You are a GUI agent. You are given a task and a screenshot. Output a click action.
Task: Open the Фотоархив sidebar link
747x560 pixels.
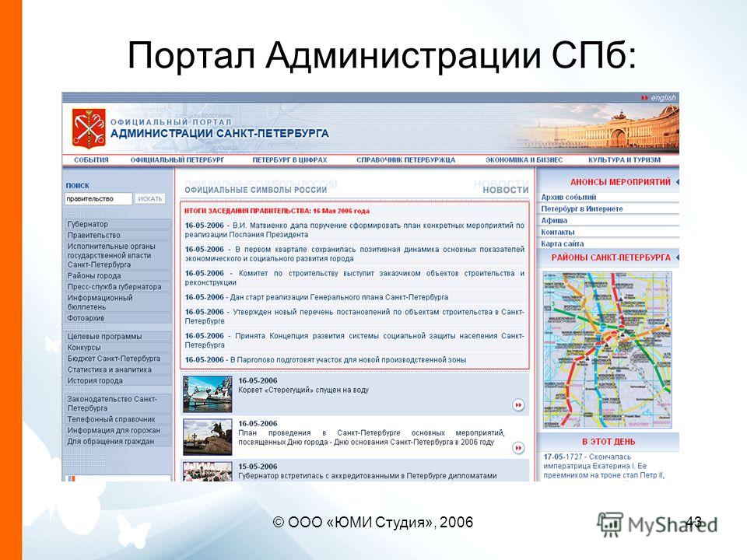(x=117, y=318)
